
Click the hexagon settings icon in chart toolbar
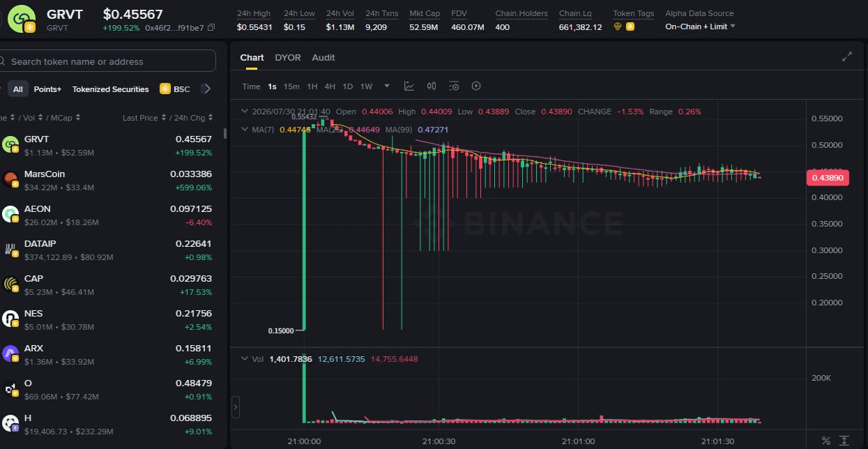476,86
